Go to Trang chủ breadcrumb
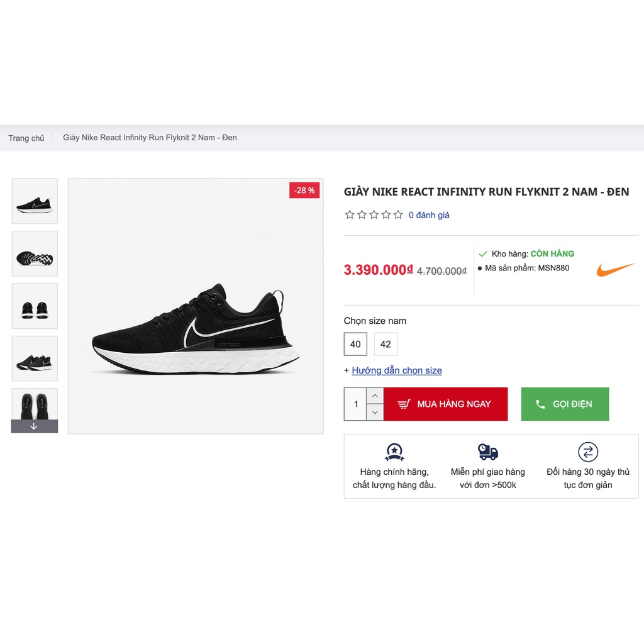The height and width of the screenshot is (644, 644). point(26,138)
